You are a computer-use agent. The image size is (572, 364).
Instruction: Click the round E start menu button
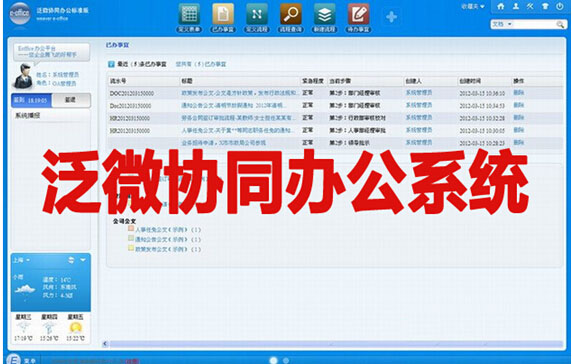tap(13, 359)
